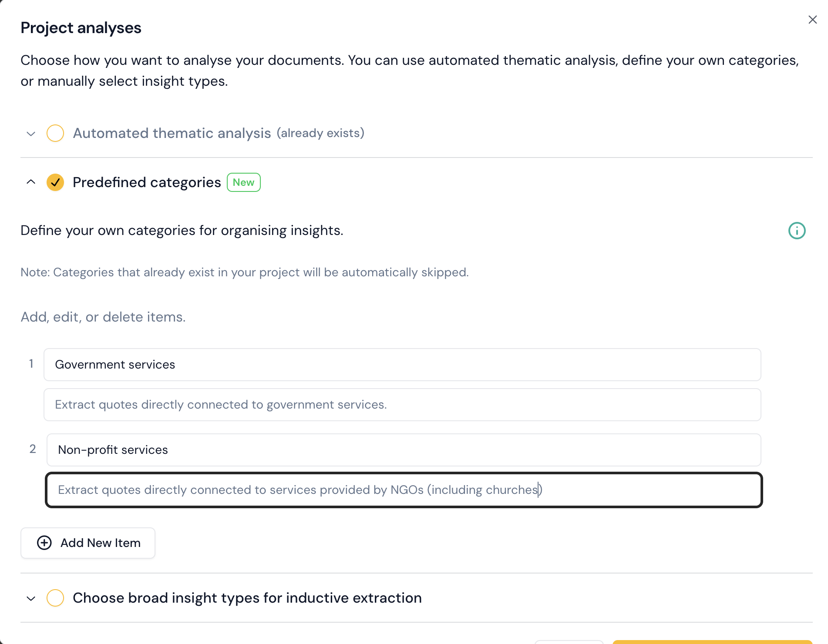Click the Predefined categories heading
The width and height of the screenshot is (828, 644).
coord(147,182)
